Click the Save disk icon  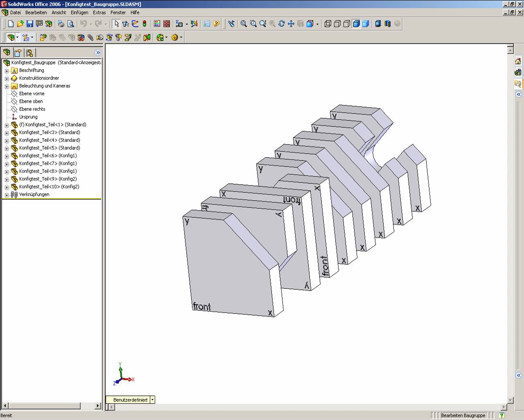point(29,24)
